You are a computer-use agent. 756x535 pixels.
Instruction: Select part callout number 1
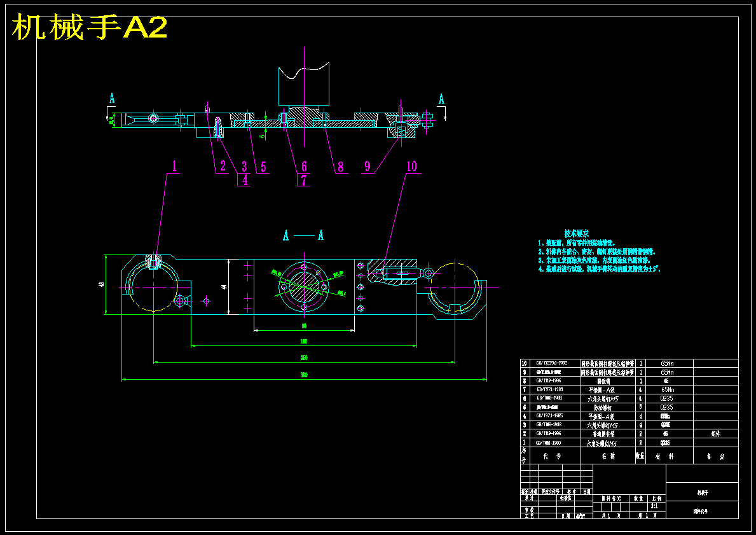[175, 167]
